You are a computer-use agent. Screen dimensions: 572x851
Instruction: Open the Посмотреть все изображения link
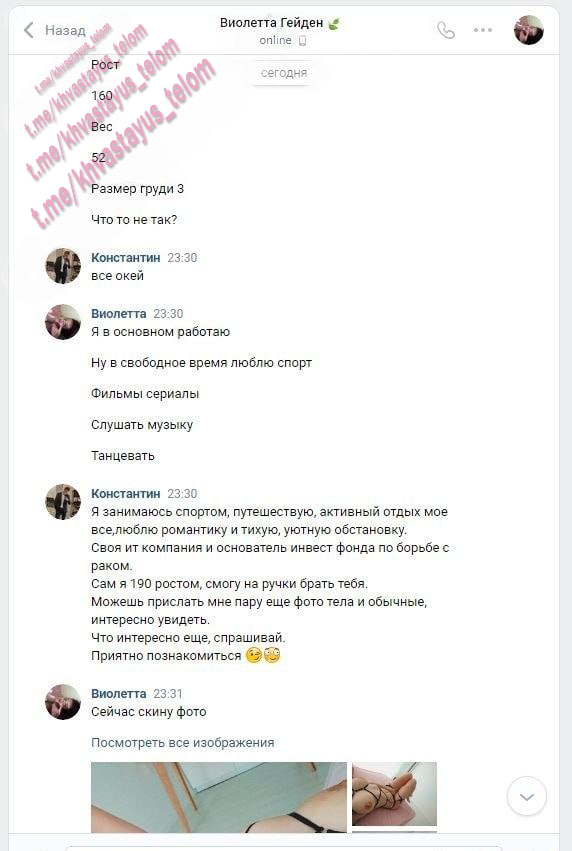coord(182,742)
